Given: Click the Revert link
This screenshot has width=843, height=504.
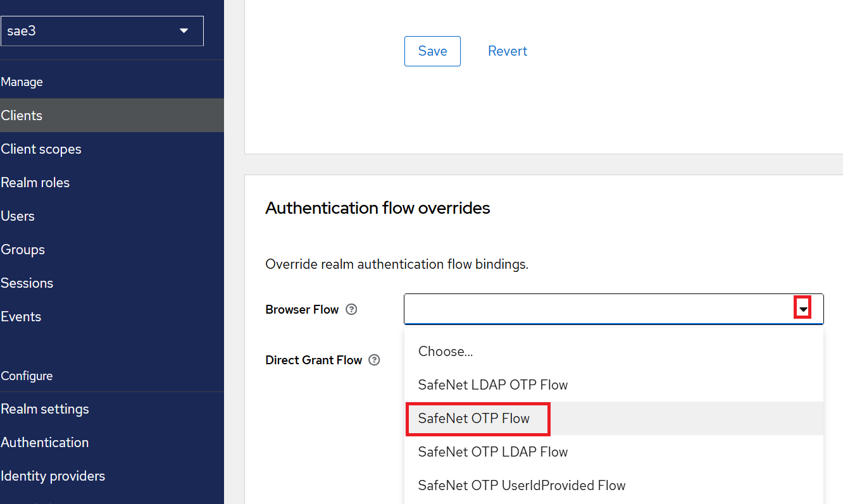Looking at the screenshot, I should [507, 51].
